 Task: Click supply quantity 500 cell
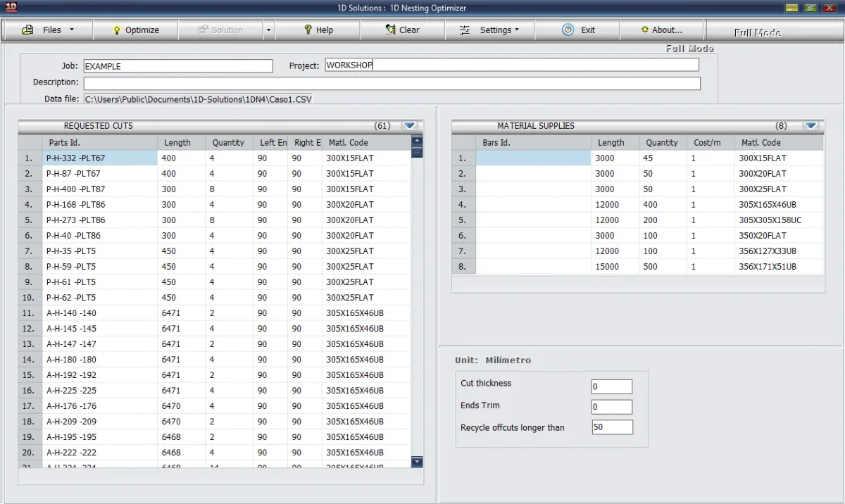(663, 266)
